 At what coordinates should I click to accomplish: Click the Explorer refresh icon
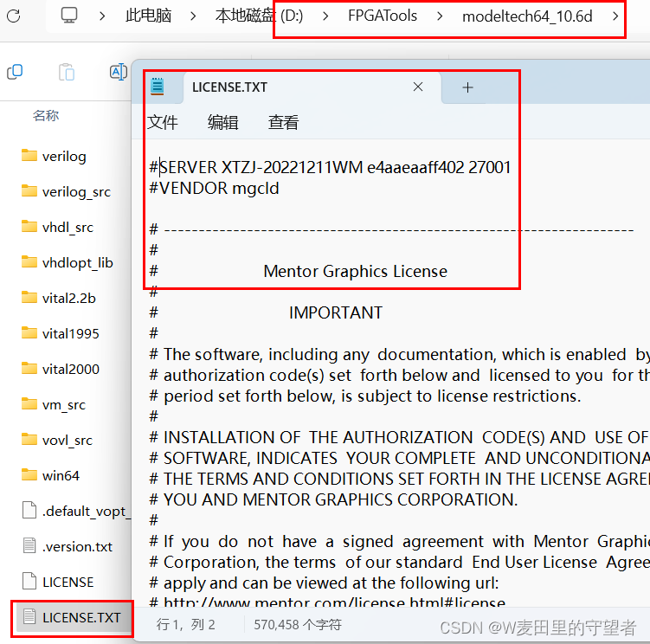[14, 16]
